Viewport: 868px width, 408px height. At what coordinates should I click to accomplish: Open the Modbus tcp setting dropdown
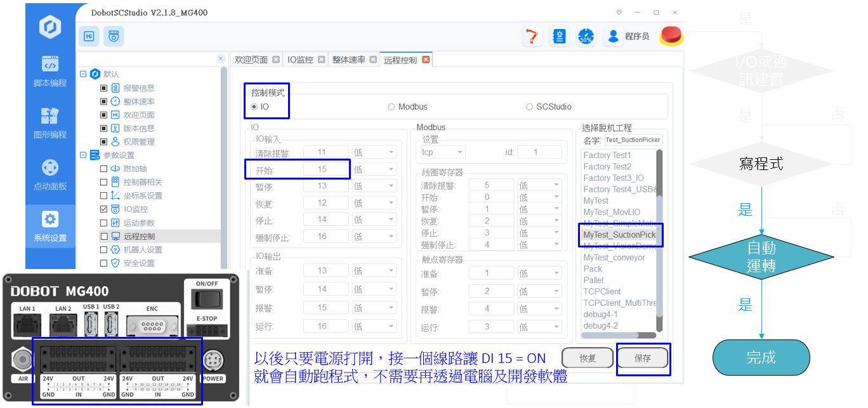443,152
